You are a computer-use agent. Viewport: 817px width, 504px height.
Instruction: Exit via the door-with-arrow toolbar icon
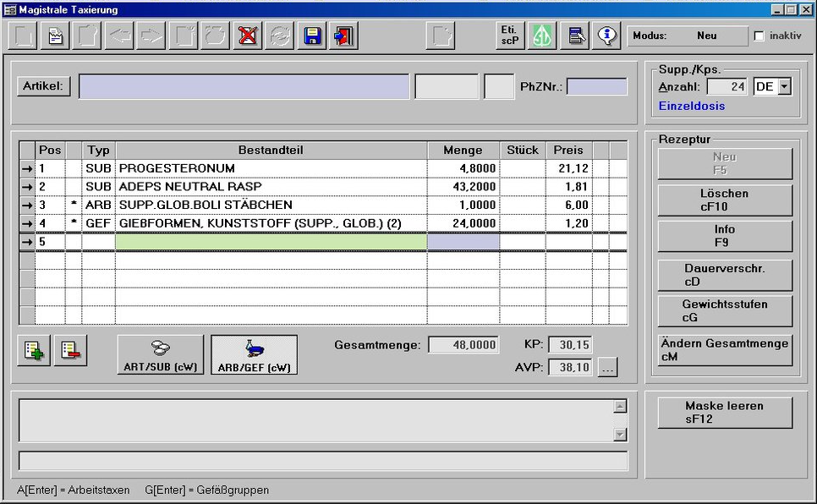pyautogui.click(x=343, y=35)
